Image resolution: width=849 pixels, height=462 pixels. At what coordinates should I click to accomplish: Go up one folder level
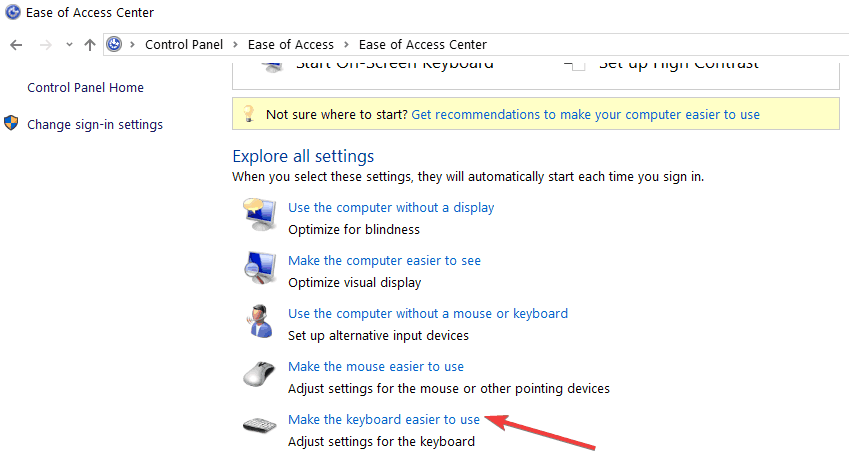(90, 45)
